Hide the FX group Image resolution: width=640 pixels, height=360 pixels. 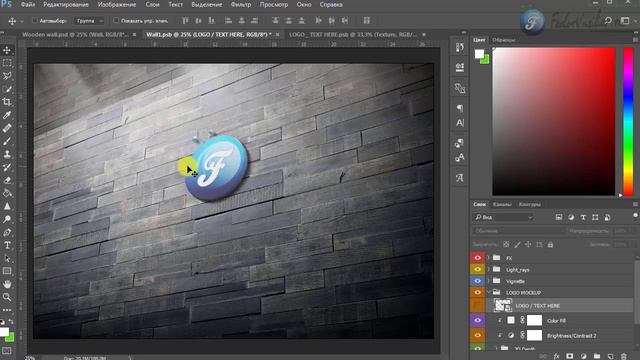[477, 258]
